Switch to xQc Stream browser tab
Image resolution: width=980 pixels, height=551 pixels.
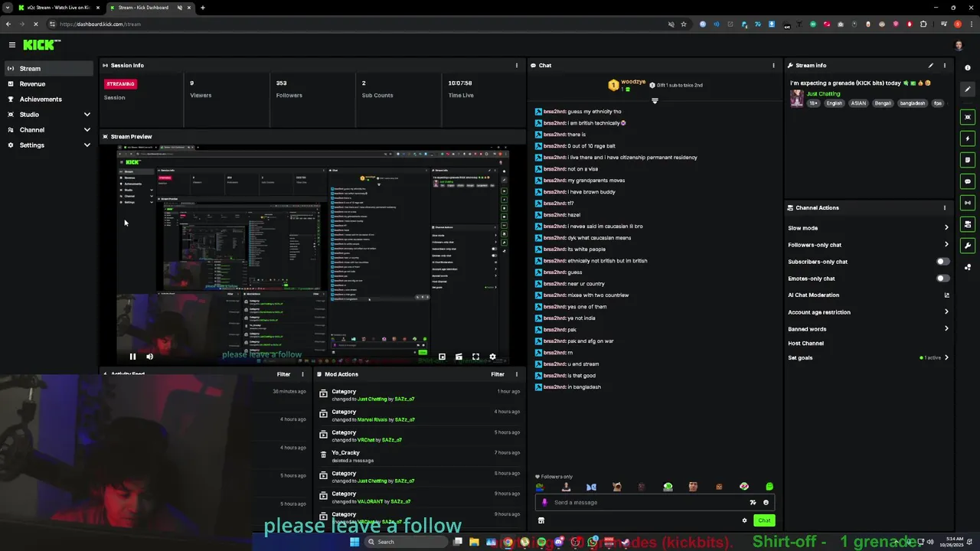point(57,8)
